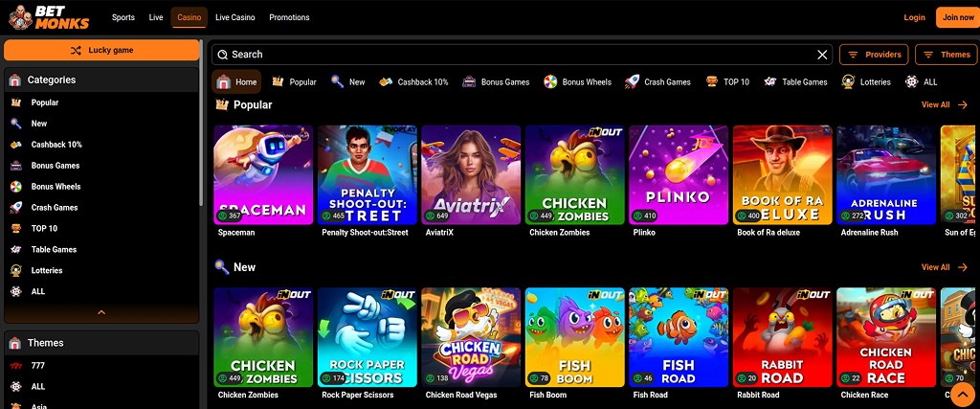The height and width of the screenshot is (409, 980).
Task: Click the Popular section crown heading
Action: (x=244, y=105)
